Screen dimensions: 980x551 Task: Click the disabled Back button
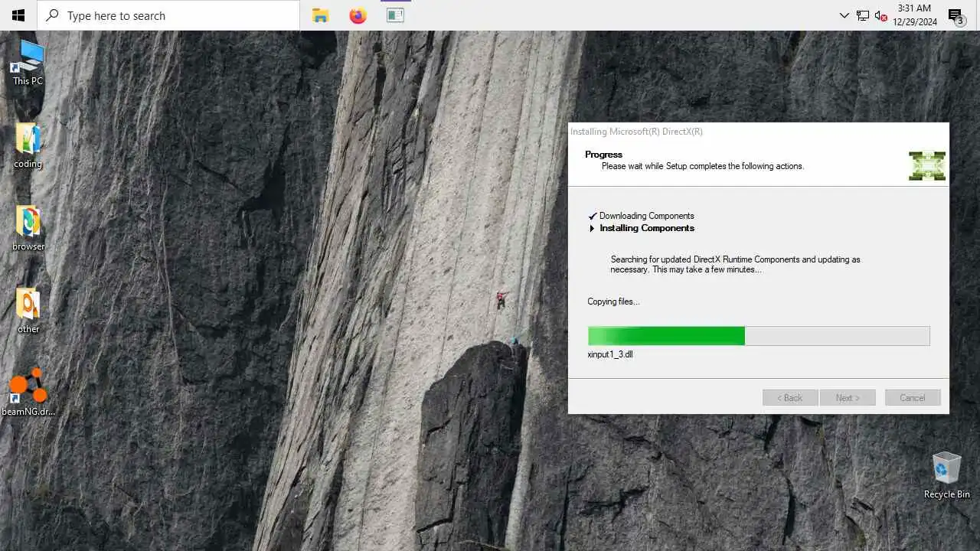(x=790, y=398)
